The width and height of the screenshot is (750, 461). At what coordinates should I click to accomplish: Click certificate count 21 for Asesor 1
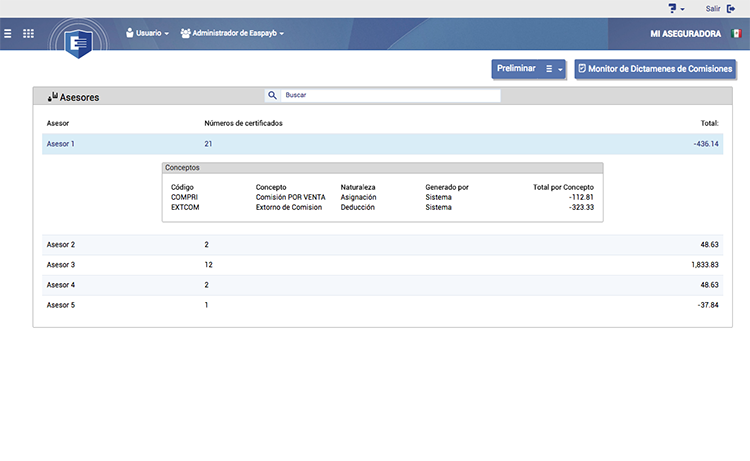tap(208, 144)
